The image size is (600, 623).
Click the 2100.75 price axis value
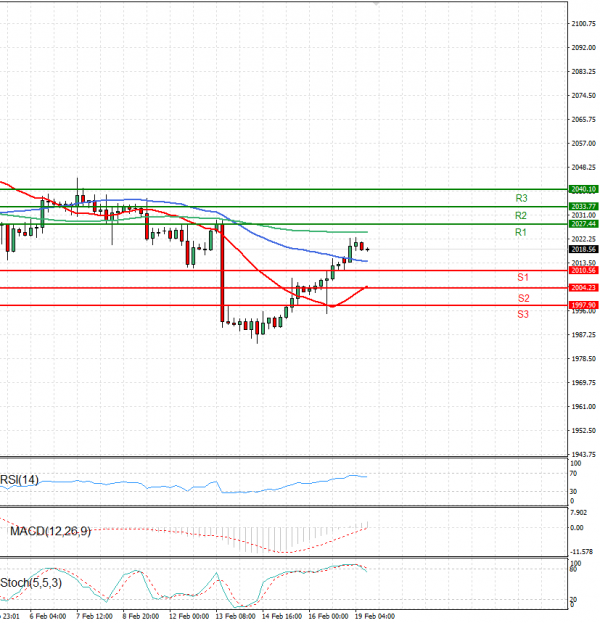(583, 24)
